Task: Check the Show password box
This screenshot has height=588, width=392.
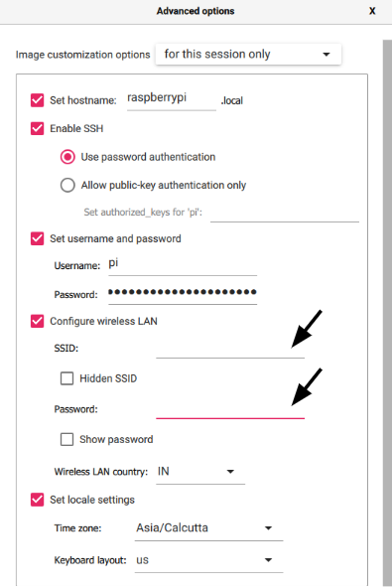Action: (67, 439)
